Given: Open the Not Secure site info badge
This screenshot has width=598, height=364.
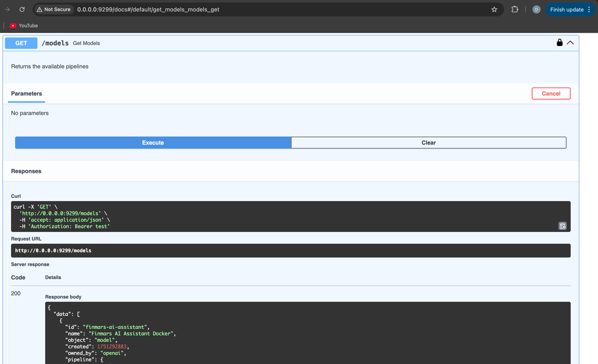Looking at the screenshot, I should pos(54,9).
